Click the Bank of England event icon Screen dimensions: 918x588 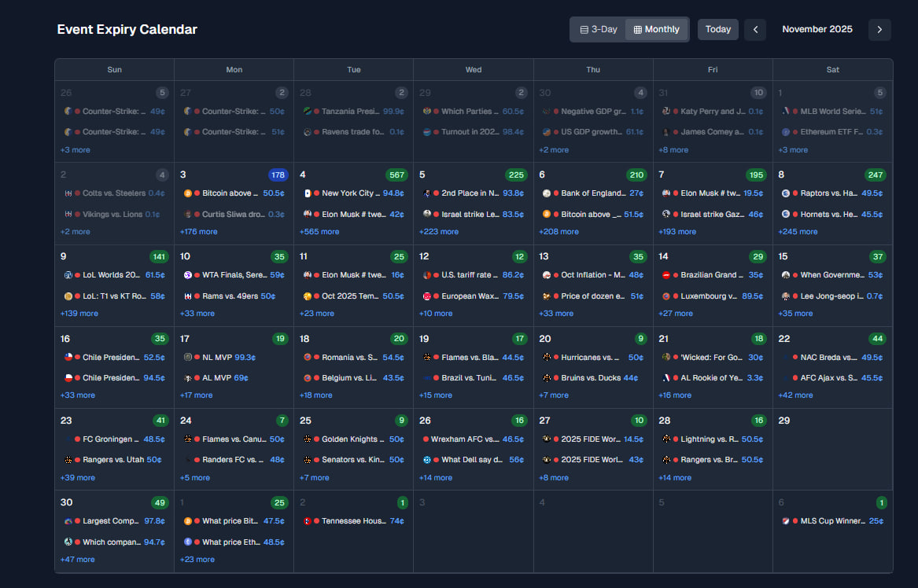click(x=546, y=193)
